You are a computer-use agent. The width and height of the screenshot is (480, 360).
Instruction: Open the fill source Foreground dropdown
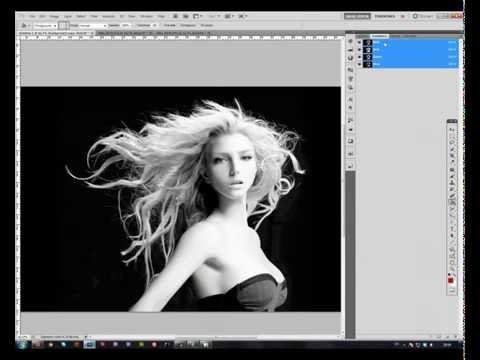(46, 25)
